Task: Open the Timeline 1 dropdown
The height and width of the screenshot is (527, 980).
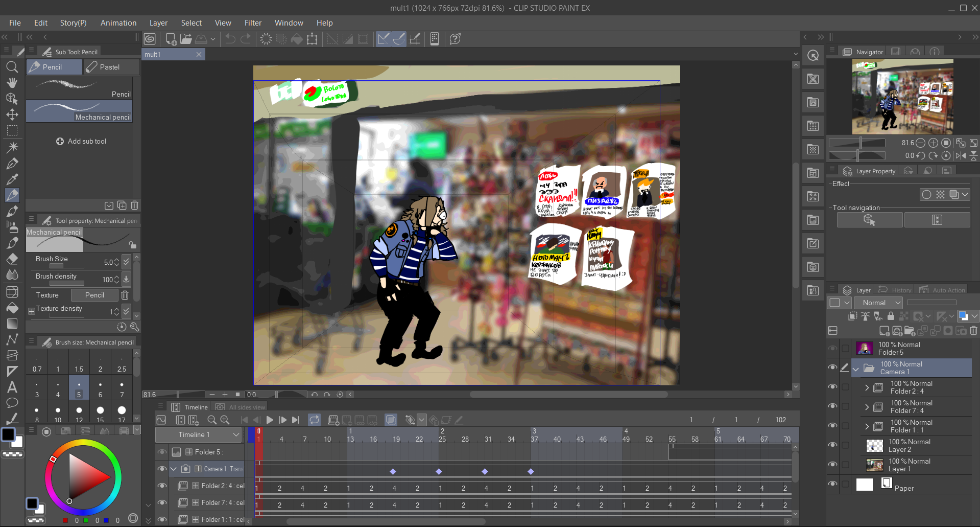Action: [199, 435]
